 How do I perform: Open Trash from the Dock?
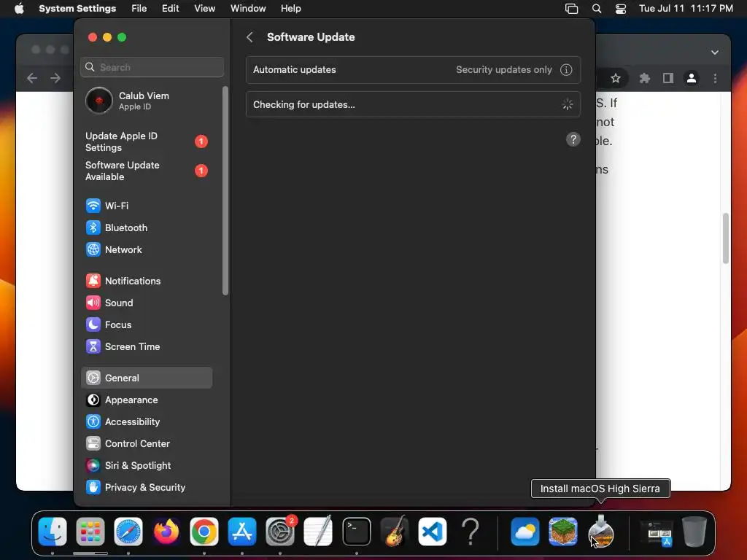click(694, 532)
